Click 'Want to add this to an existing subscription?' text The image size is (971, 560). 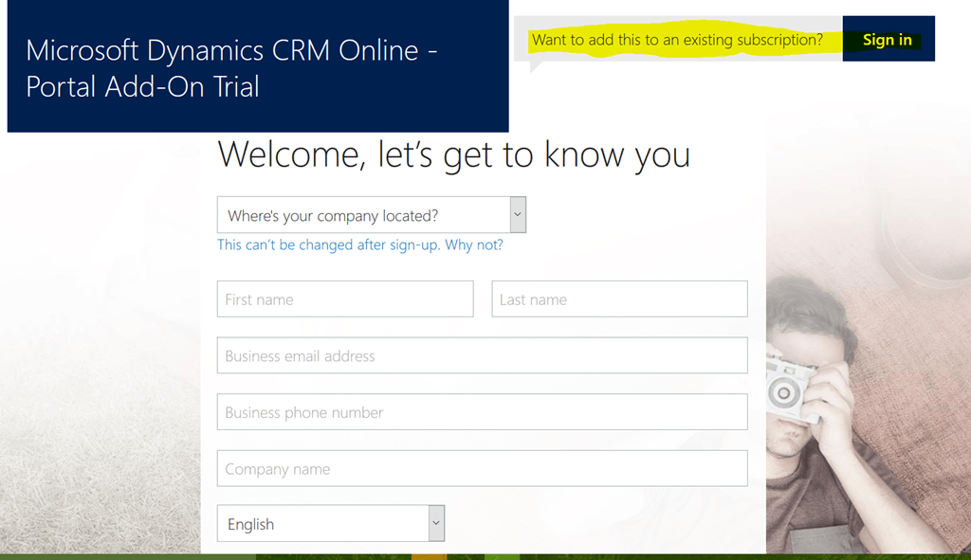[677, 40]
